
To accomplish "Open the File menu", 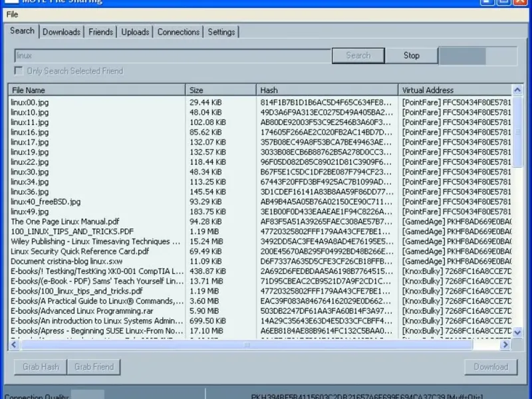I will 12,15.
